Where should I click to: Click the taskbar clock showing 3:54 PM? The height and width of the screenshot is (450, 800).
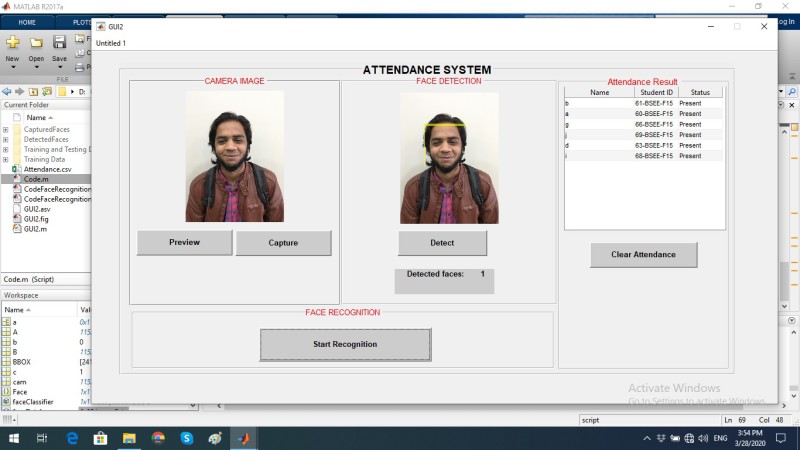[x=750, y=438]
